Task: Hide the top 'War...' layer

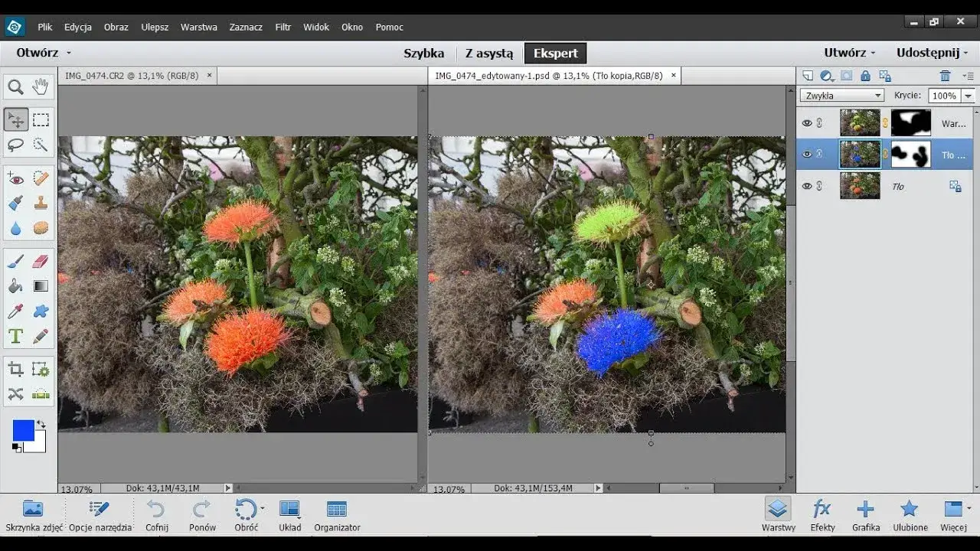Action: tap(806, 123)
